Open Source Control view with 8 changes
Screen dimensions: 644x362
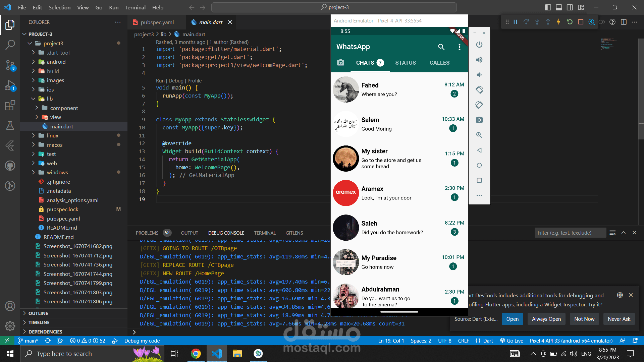tap(10, 65)
